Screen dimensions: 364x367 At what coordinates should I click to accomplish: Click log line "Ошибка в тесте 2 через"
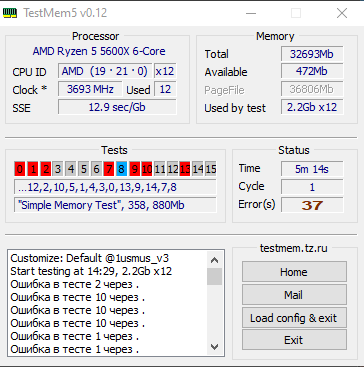pyautogui.click(x=75, y=284)
